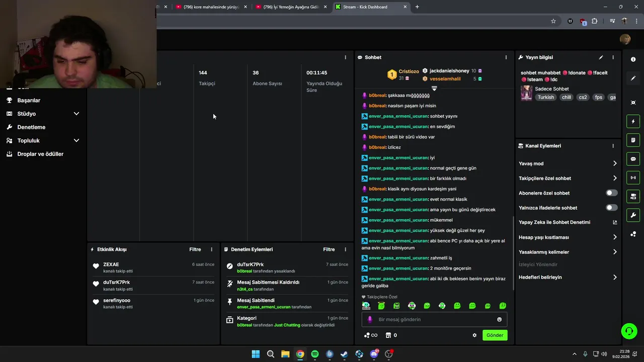Toggle lightning bolt activity widget icon
The image size is (644, 362).
point(633,121)
